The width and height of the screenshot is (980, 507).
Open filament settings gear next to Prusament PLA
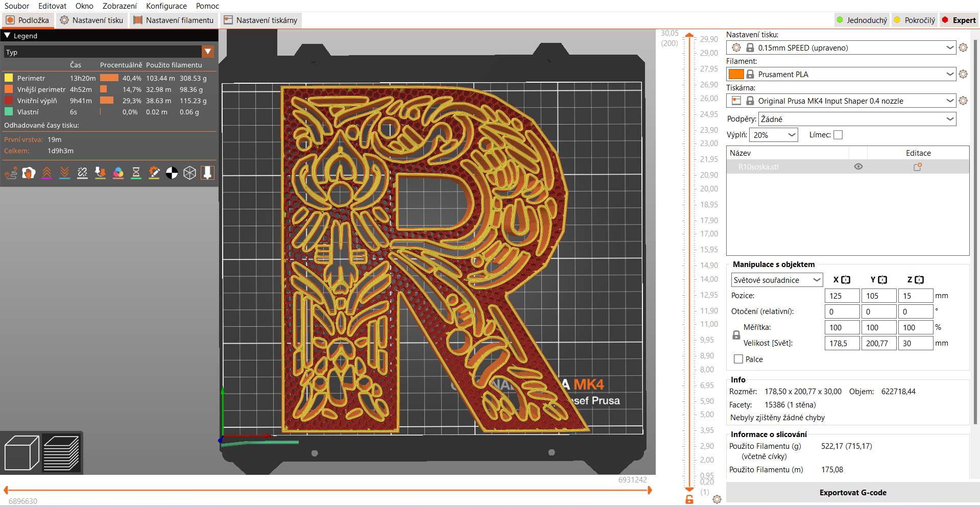coord(963,74)
